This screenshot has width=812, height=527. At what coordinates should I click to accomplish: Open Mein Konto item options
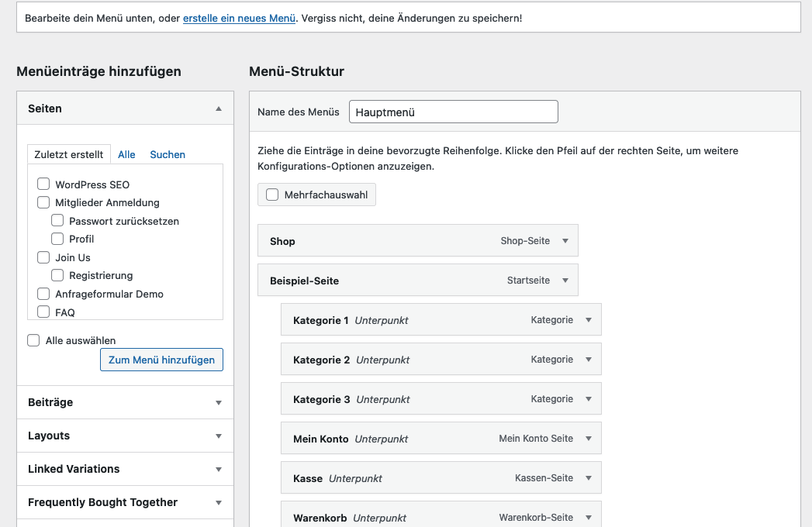(x=589, y=438)
